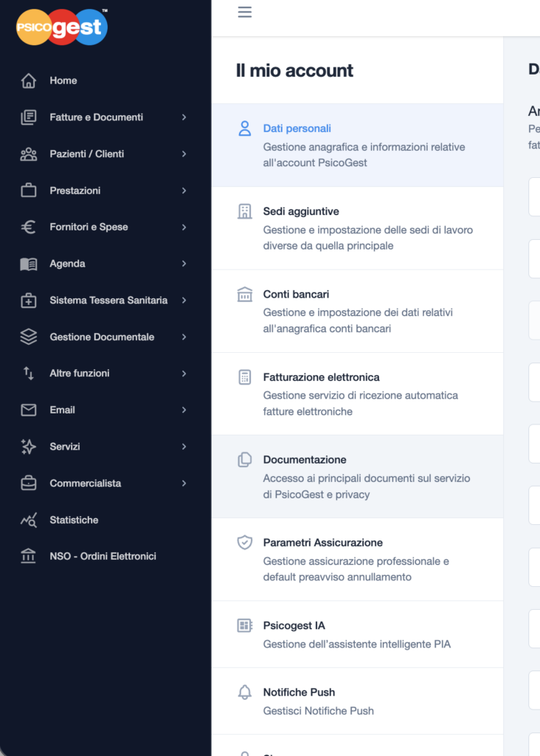Click the Sedi aggiuntive building icon

[x=245, y=212]
